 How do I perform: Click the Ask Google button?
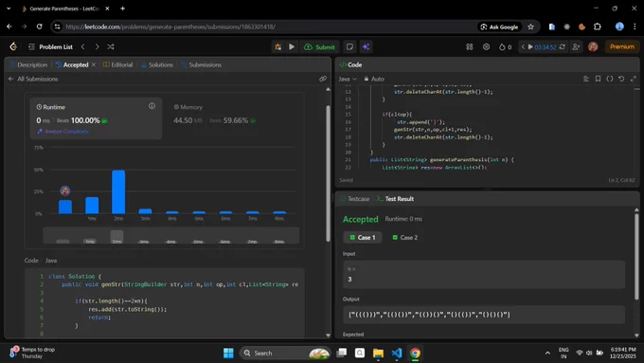tap(499, 27)
